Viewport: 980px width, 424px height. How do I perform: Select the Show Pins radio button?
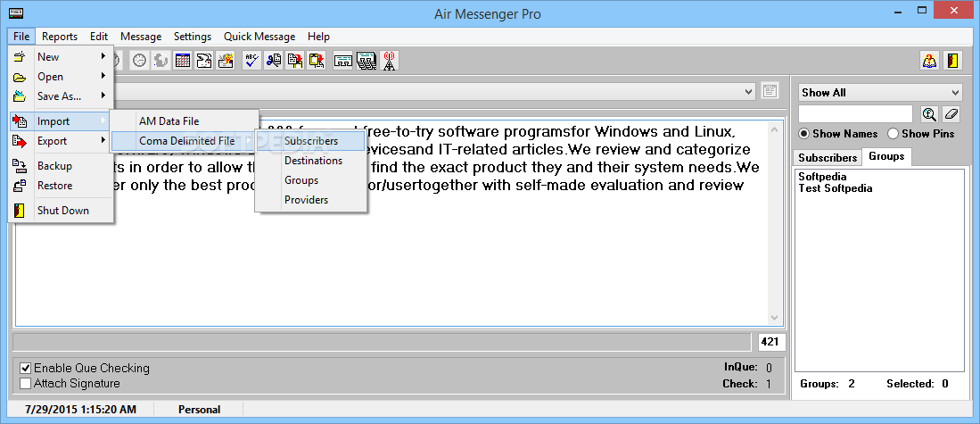[894, 134]
